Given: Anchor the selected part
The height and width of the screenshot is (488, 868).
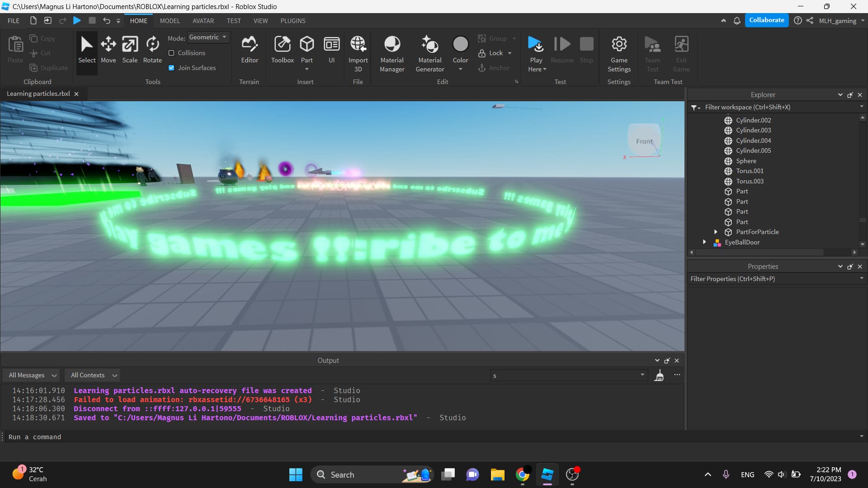Looking at the screenshot, I should coord(495,68).
